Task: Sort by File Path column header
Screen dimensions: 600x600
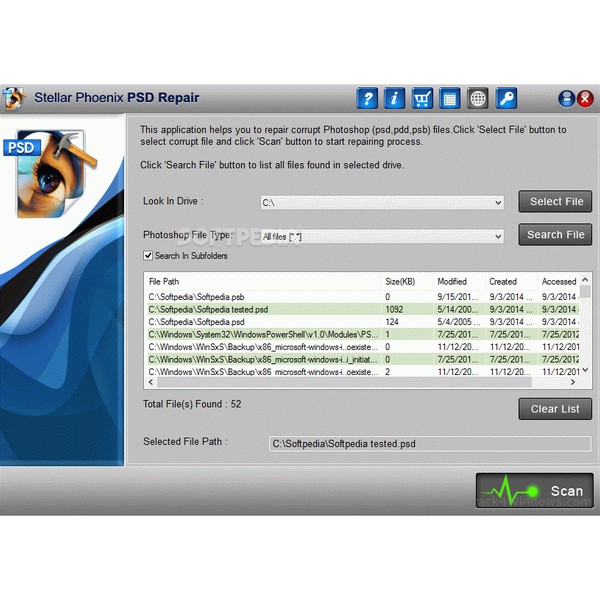Action: click(263, 282)
